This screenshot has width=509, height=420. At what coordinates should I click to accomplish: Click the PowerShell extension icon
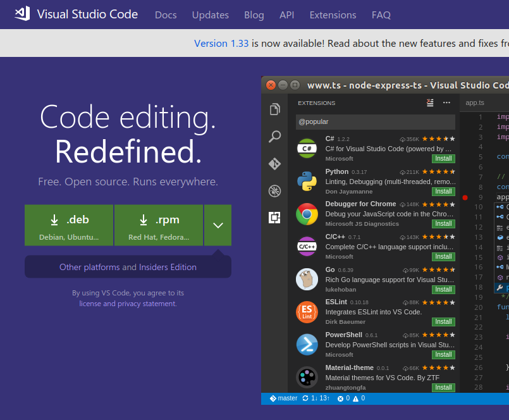(307, 345)
